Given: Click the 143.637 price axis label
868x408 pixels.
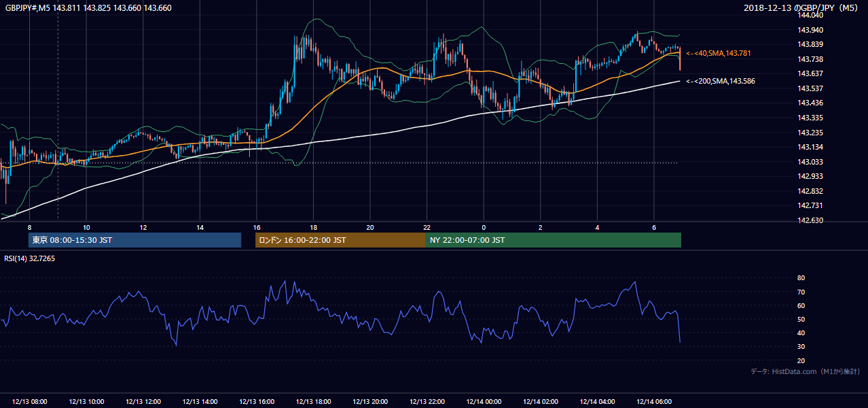Looking at the screenshot, I should 810,73.
